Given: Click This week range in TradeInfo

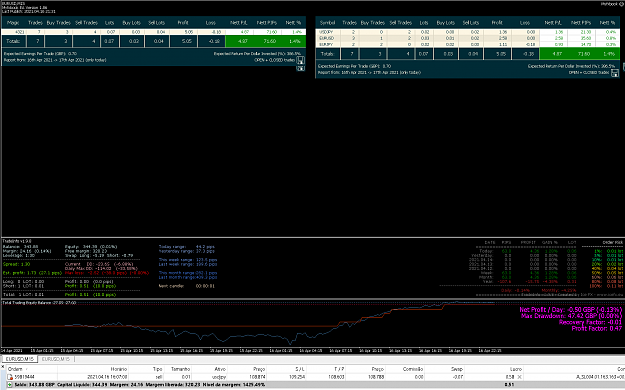Looking at the screenshot, I should pos(188,260).
